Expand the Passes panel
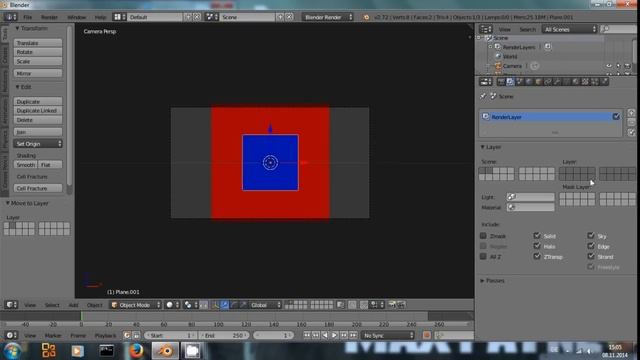This screenshot has width=640, height=360. click(x=482, y=280)
